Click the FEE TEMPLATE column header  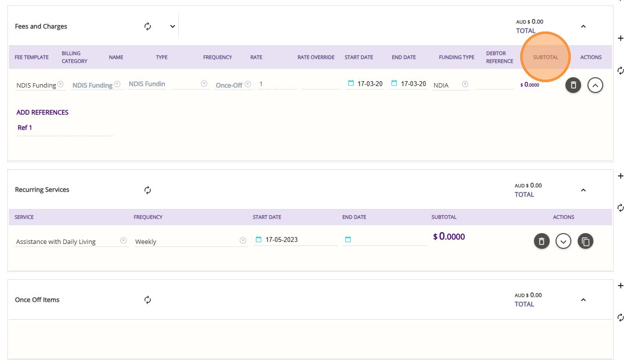point(31,58)
